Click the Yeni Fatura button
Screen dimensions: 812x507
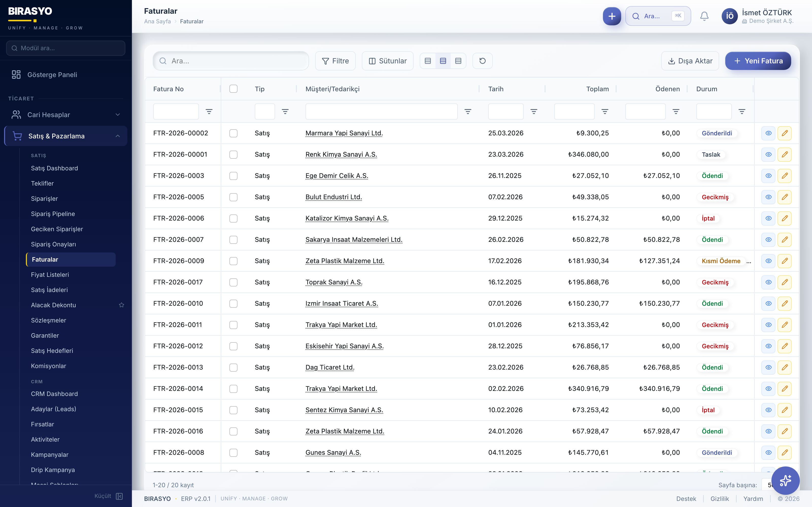[758, 61]
